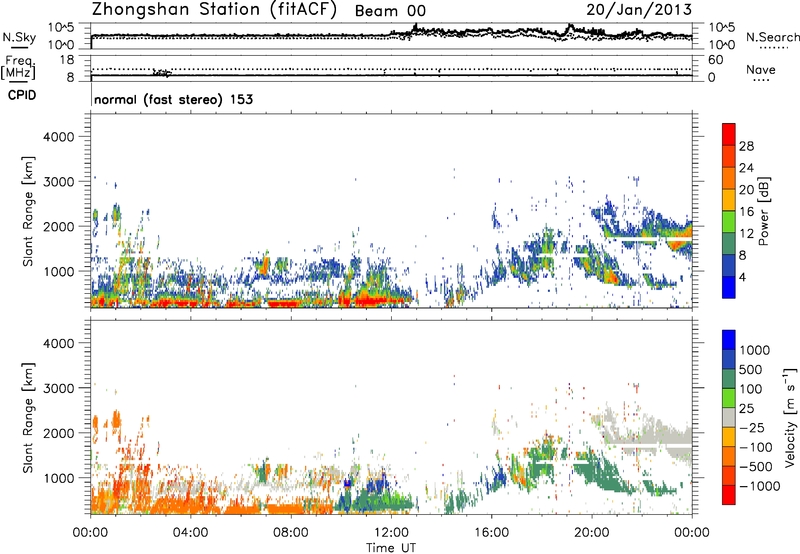Click the '12:00' time tick label
Viewport: 800px width, 554px height.
[391, 533]
